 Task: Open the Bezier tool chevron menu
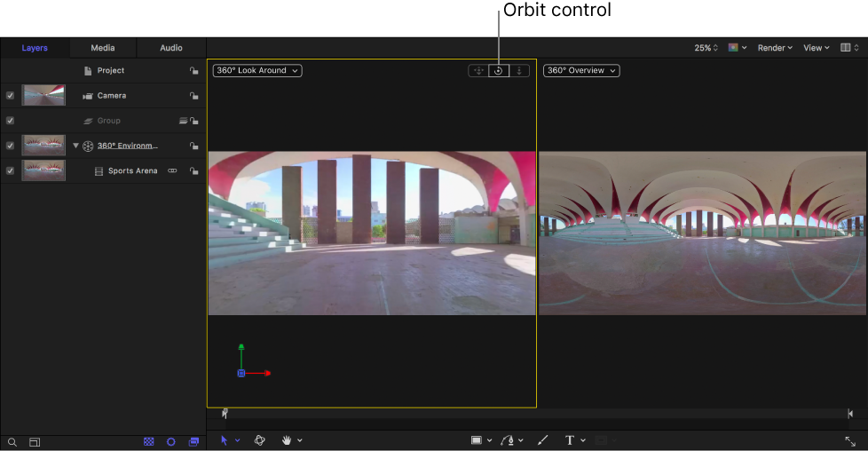pos(520,440)
